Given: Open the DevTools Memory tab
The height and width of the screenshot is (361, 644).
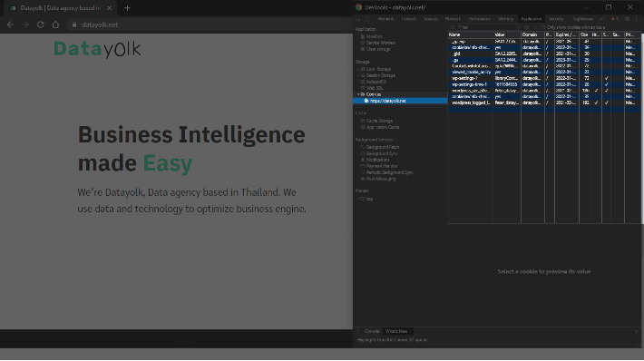Looking at the screenshot, I should tap(505, 19).
